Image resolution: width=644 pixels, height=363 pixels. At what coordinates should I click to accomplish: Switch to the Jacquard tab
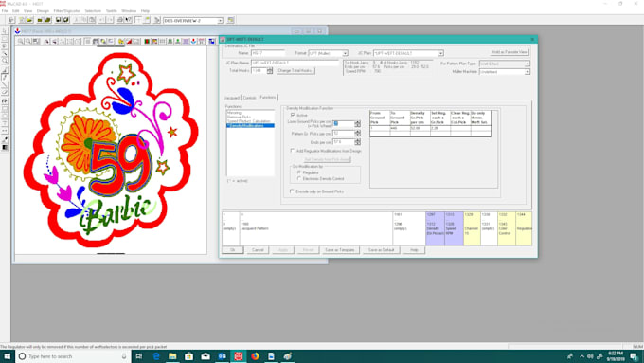click(x=232, y=98)
